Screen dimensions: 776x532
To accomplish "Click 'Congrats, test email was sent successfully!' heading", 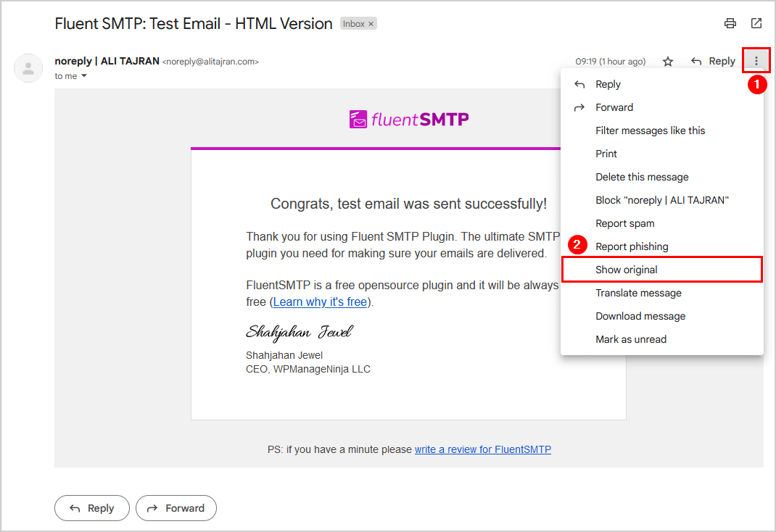I will (408, 204).
